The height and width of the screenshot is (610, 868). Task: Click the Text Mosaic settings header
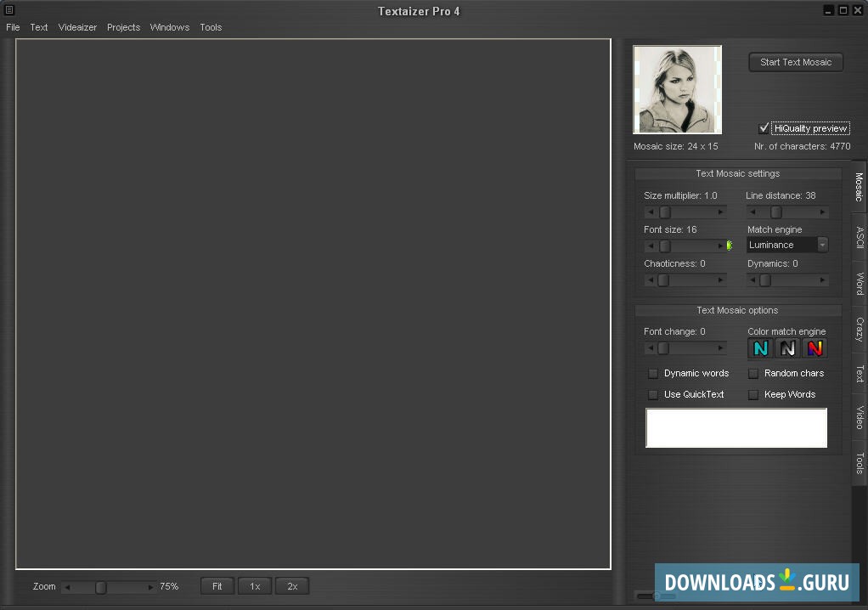[737, 174]
